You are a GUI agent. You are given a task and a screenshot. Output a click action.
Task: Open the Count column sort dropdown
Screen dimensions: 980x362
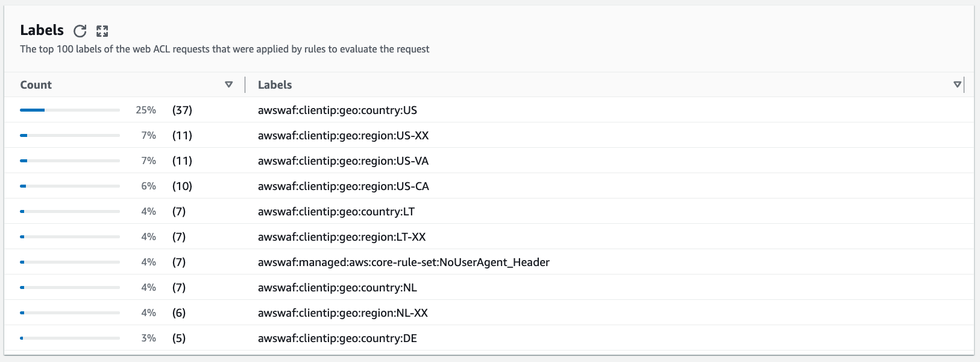[228, 84]
